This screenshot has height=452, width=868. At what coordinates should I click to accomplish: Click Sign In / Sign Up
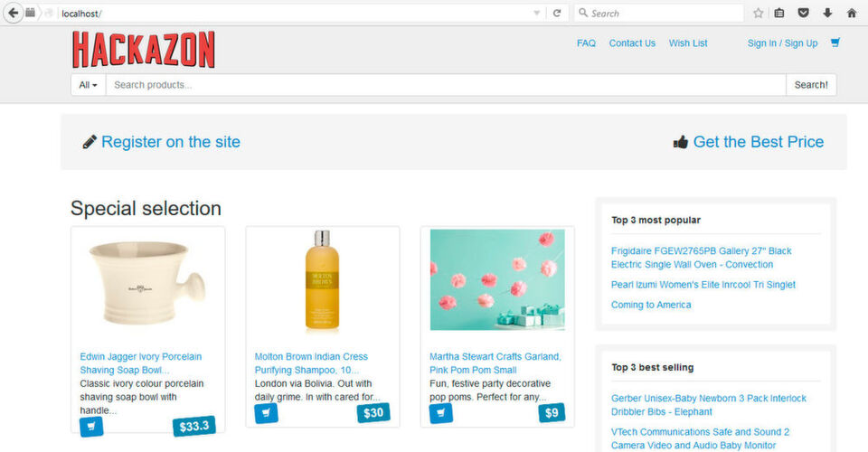point(782,43)
